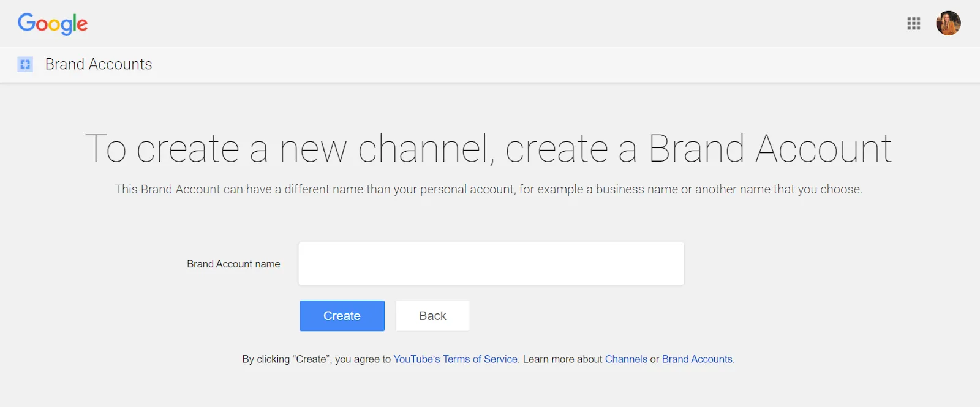Image resolution: width=980 pixels, height=407 pixels.
Task: Open the account profile avatar
Action: pos(948,23)
